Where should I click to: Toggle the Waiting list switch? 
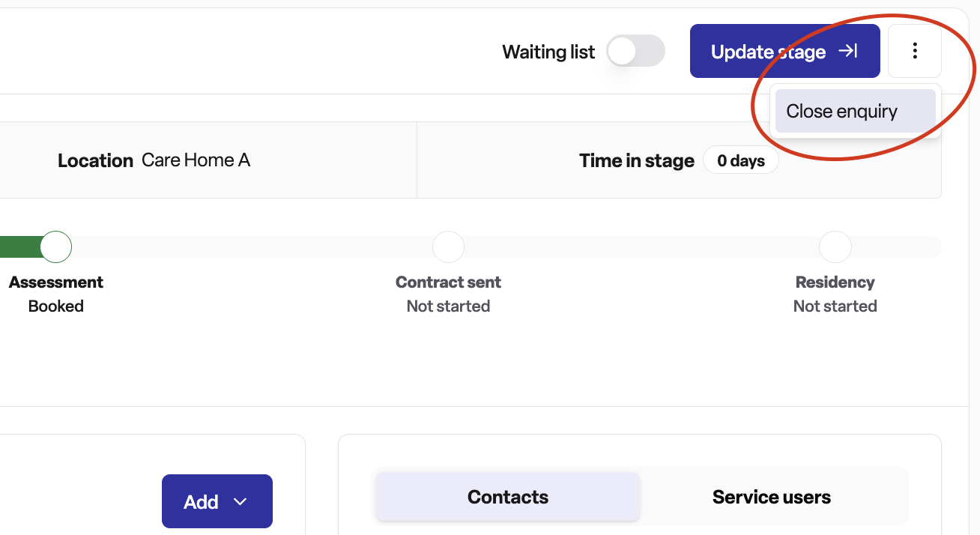635,51
